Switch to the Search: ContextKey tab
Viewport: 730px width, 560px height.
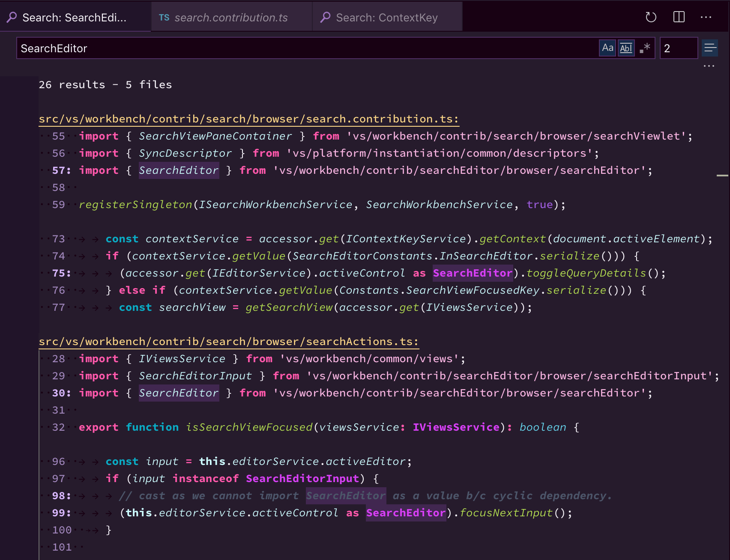coord(386,18)
